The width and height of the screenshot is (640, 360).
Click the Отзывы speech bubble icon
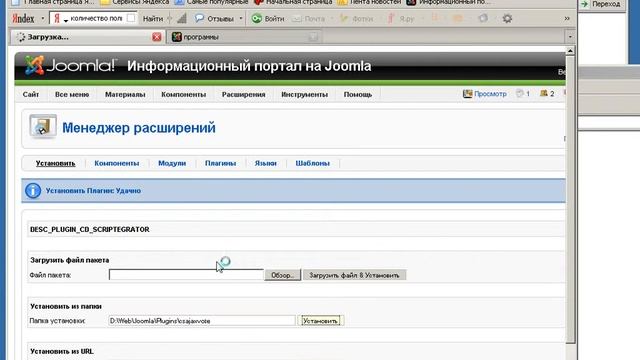click(x=199, y=18)
